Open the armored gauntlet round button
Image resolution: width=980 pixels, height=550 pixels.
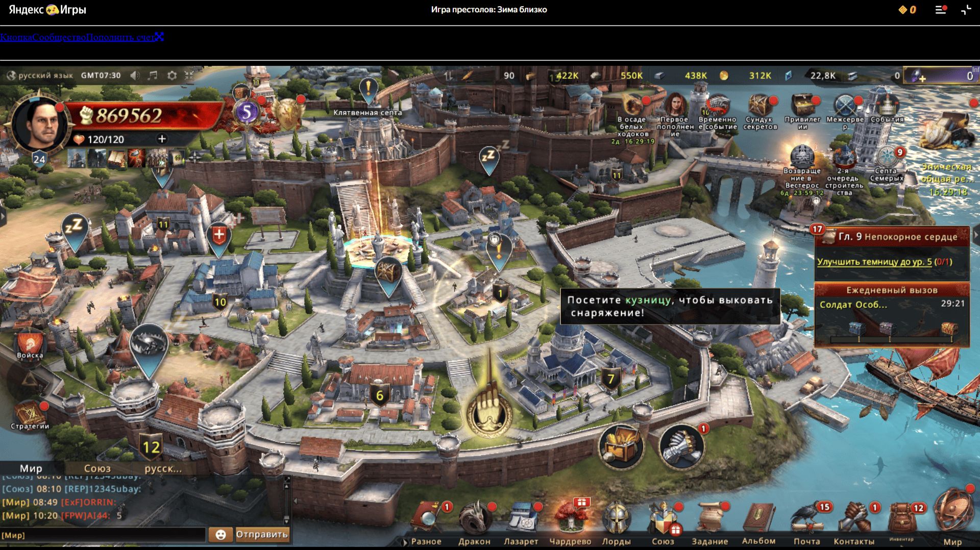(x=681, y=447)
